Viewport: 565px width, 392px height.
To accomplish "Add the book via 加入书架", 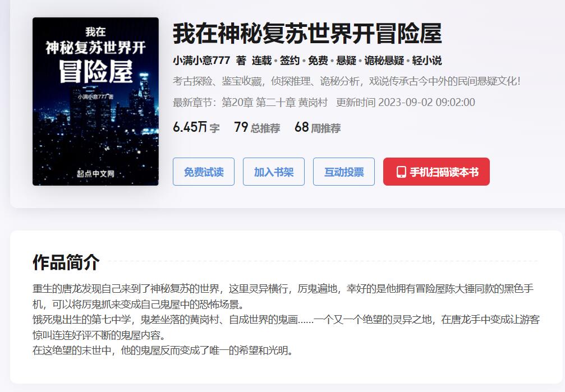I will click(274, 172).
